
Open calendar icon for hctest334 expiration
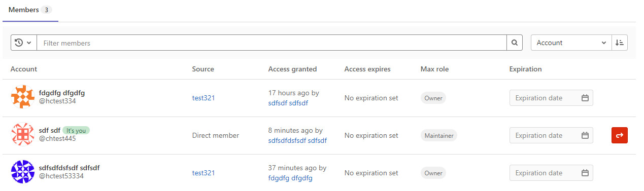[x=585, y=98]
